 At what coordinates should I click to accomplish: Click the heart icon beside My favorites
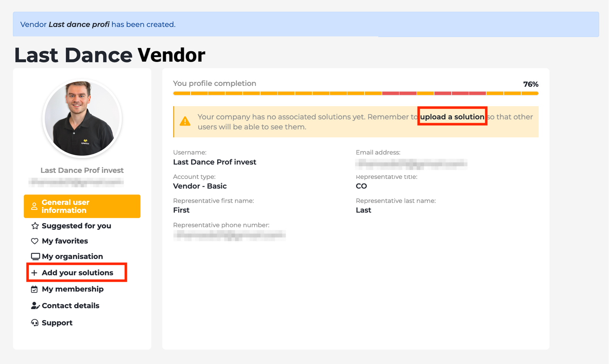pyautogui.click(x=35, y=241)
